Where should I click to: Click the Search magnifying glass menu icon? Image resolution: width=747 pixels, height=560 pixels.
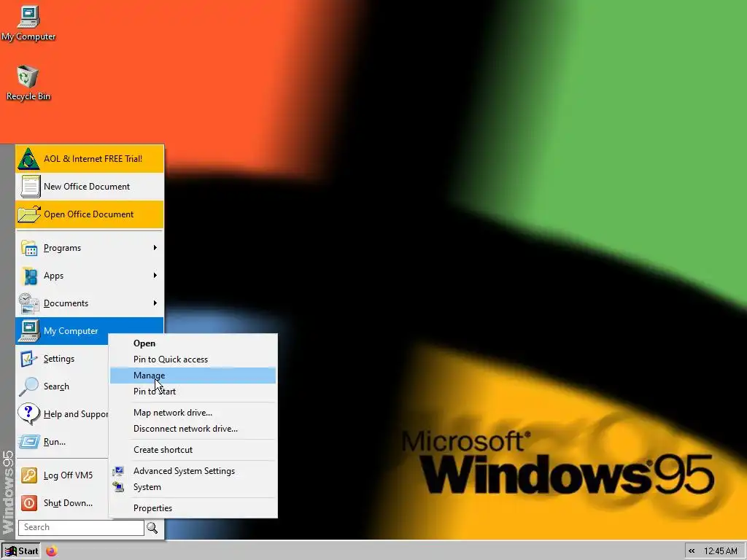28,386
